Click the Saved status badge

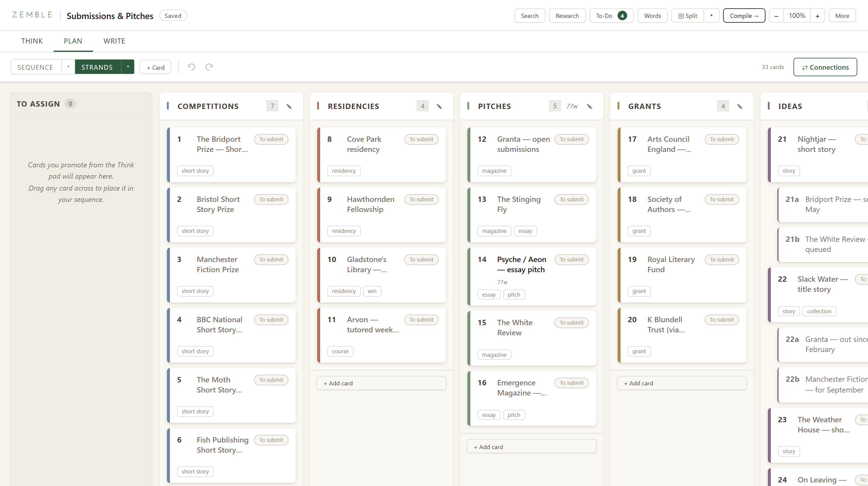point(173,15)
